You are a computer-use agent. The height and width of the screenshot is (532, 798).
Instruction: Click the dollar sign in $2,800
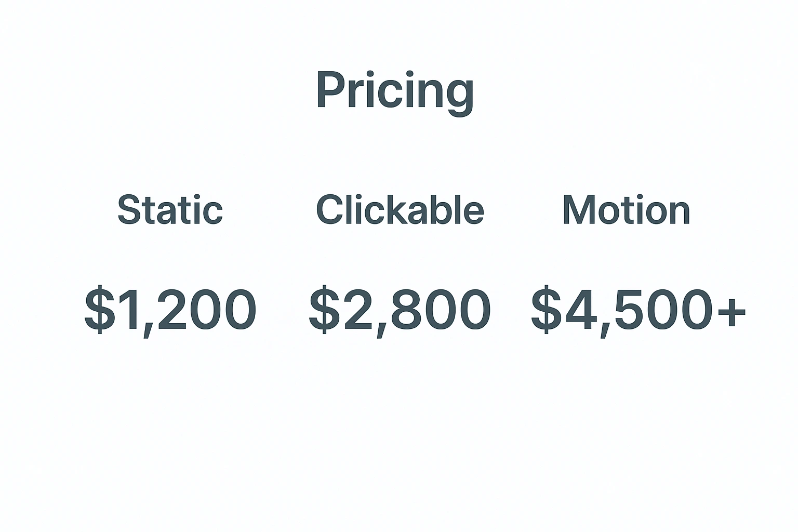point(325,310)
